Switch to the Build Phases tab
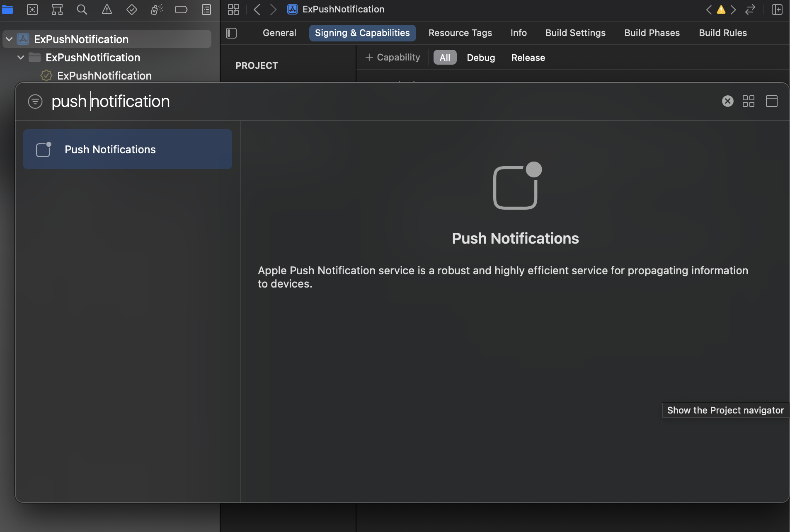This screenshot has height=532, width=790. (x=652, y=33)
